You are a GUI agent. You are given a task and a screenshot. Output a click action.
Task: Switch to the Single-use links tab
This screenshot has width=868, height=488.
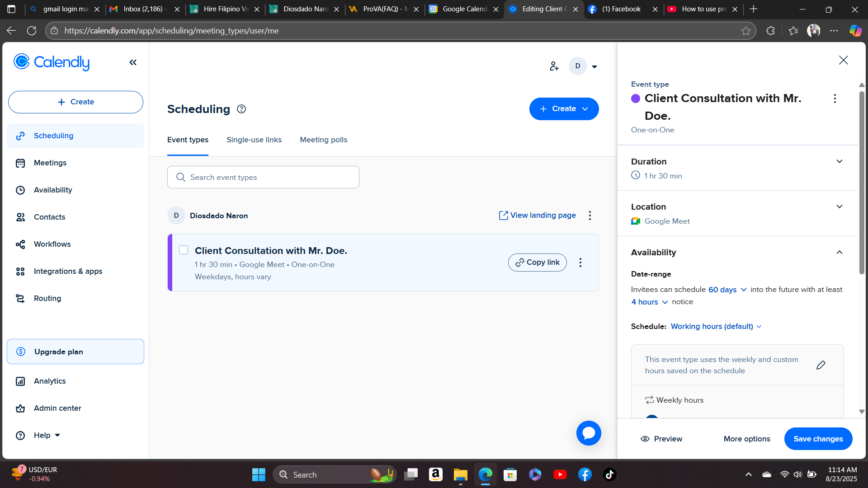(254, 140)
